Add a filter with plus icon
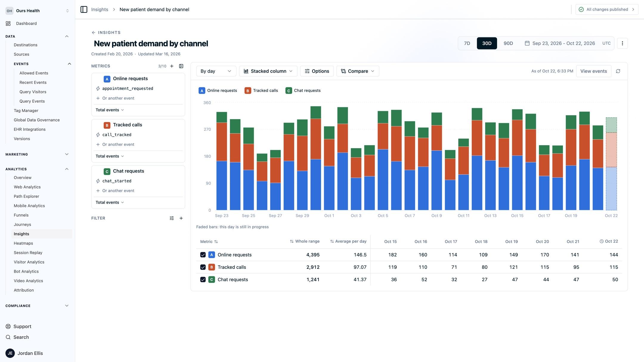The width and height of the screenshot is (644, 362). point(181,218)
